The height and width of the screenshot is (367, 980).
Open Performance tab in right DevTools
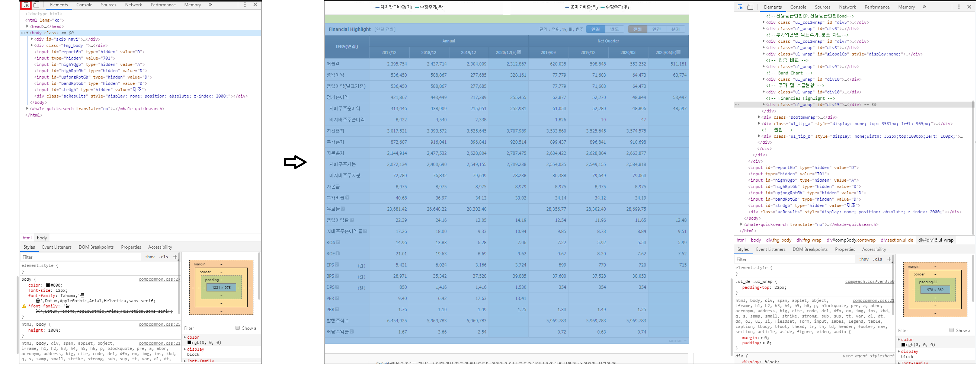pos(877,7)
